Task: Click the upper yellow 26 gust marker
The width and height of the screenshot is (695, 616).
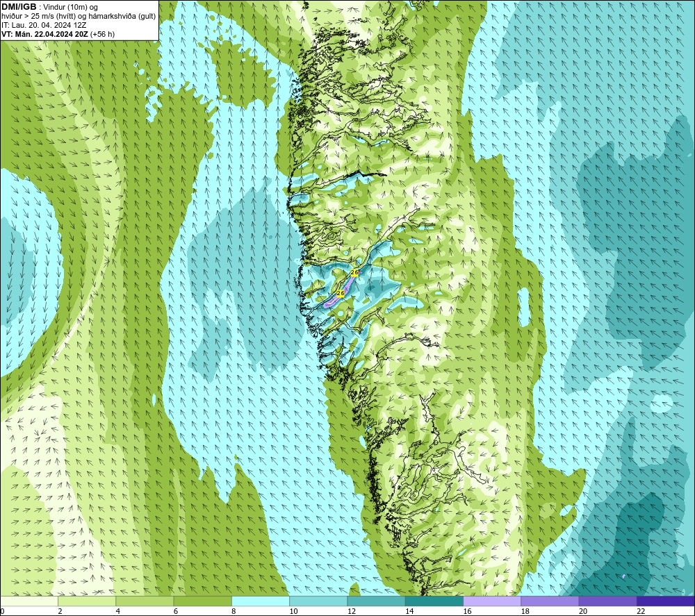Action: [x=354, y=272]
